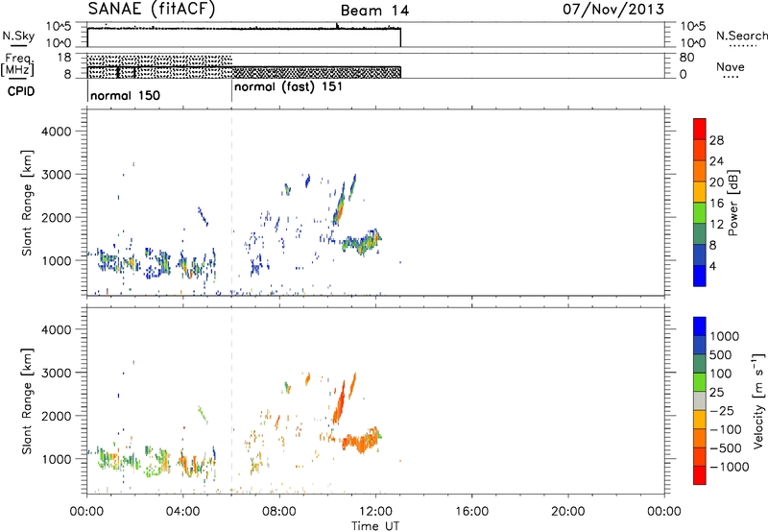Click the Freq. [MHz] axis label
The image size is (768, 532).
17,64
